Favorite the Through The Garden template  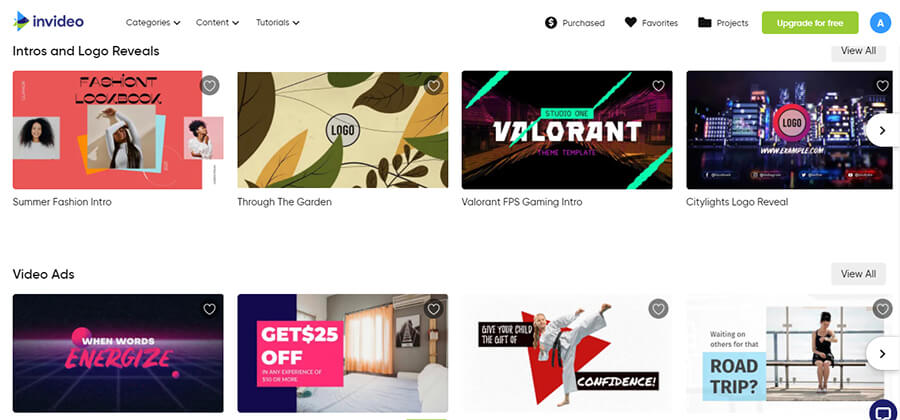point(434,85)
